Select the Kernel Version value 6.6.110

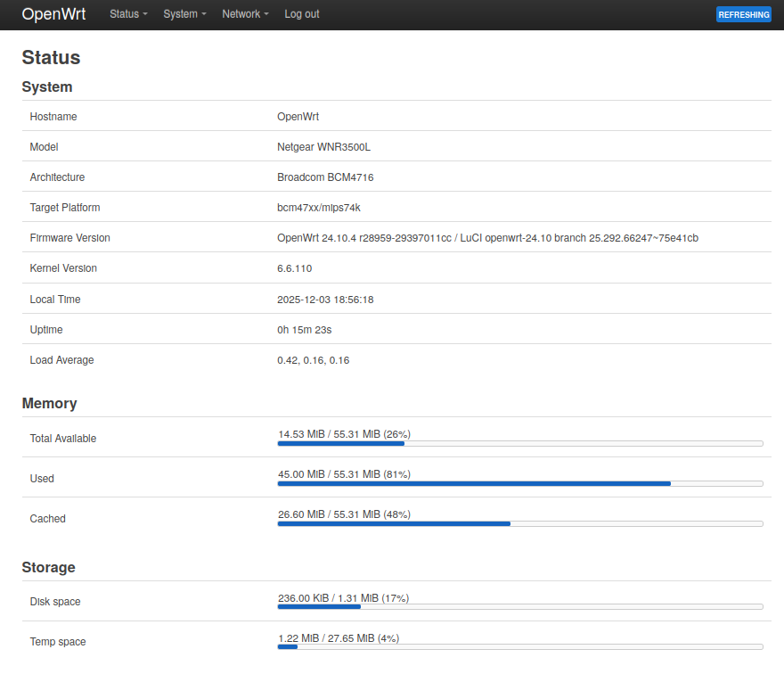pyautogui.click(x=295, y=268)
